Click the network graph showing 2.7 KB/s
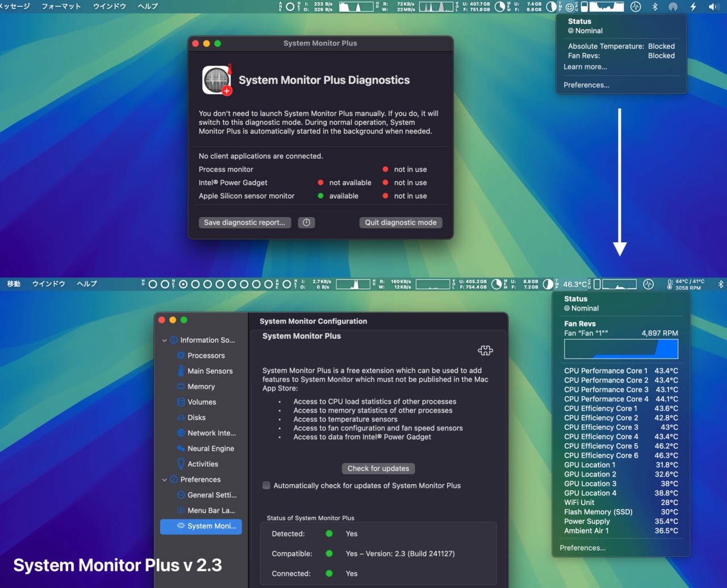727x588 pixels. 353,284
